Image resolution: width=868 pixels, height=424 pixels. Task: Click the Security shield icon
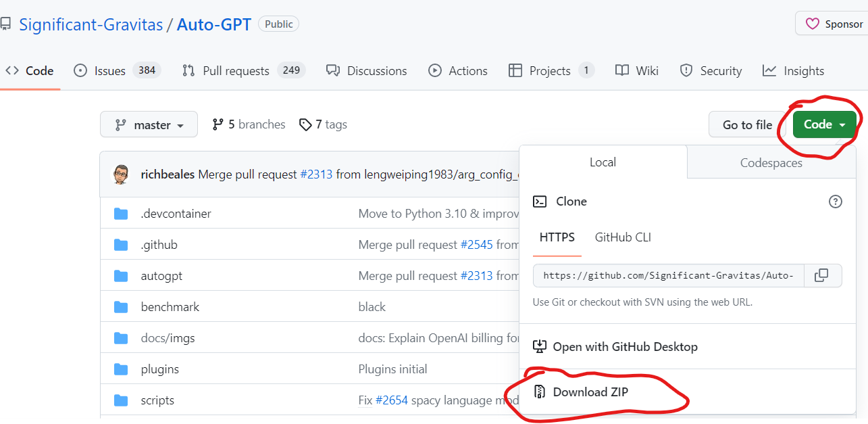point(686,70)
